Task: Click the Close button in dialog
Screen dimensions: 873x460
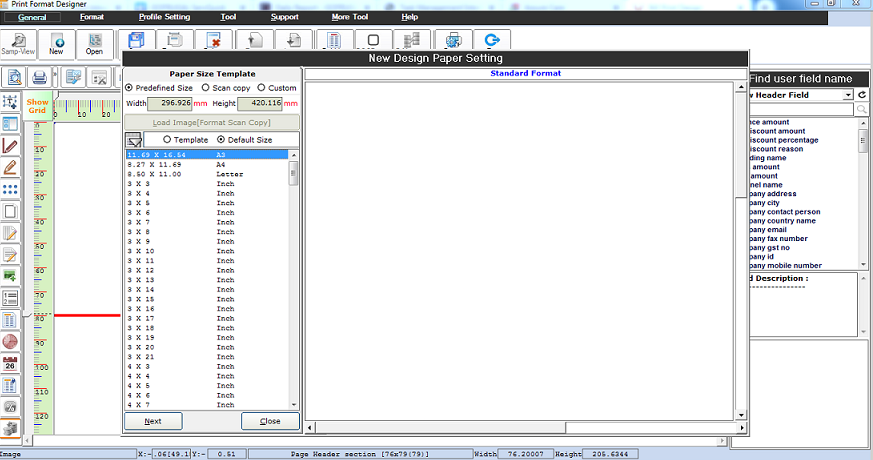Action: coord(270,422)
